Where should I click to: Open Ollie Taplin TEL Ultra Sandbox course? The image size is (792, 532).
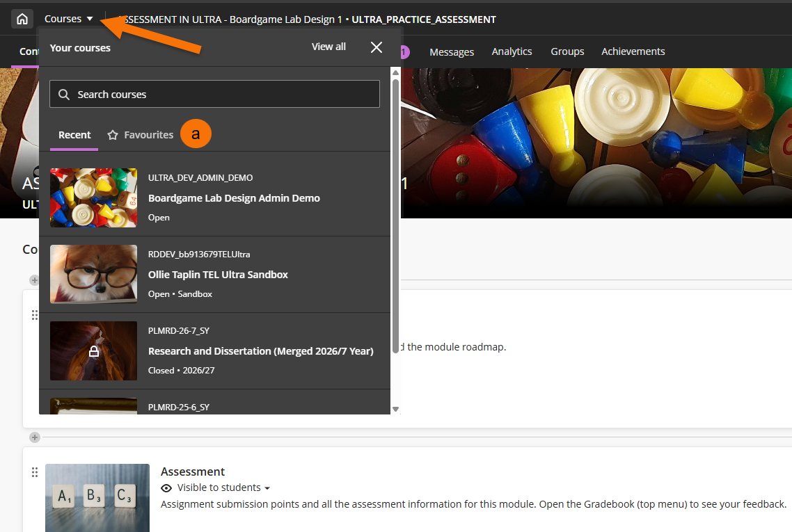(218, 275)
